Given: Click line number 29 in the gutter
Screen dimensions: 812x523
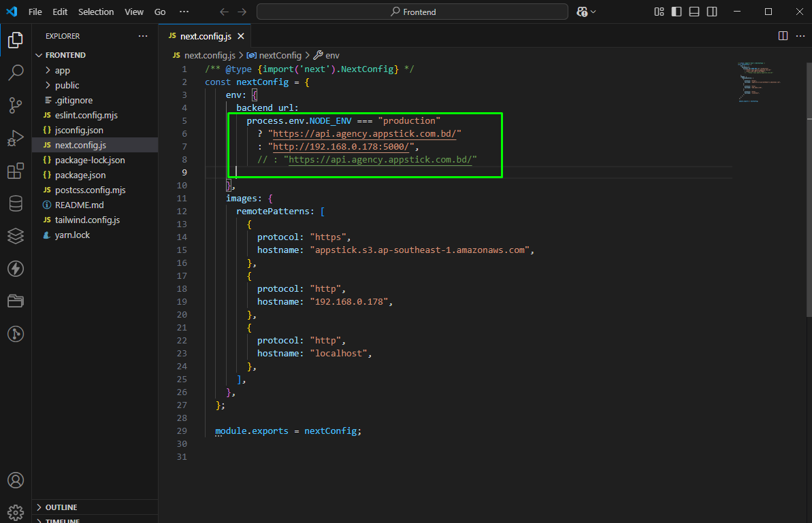Looking at the screenshot, I should [x=181, y=431].
